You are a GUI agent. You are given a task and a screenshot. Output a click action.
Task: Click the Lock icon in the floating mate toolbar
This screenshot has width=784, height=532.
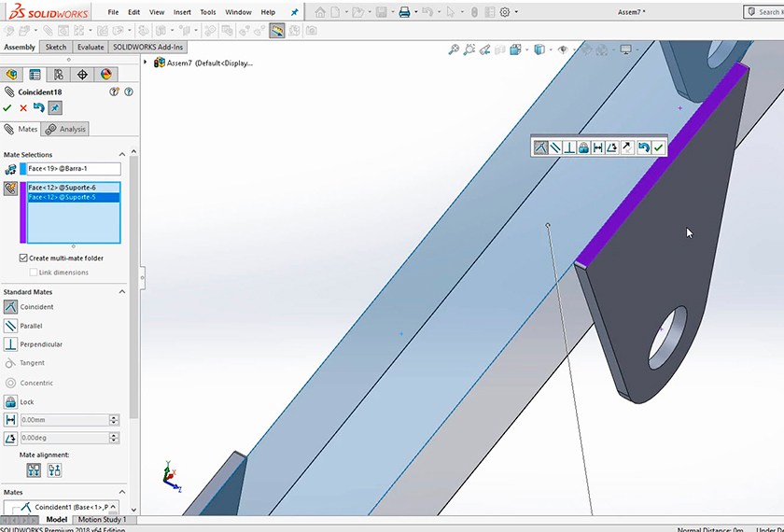click(x=583, y=147)
